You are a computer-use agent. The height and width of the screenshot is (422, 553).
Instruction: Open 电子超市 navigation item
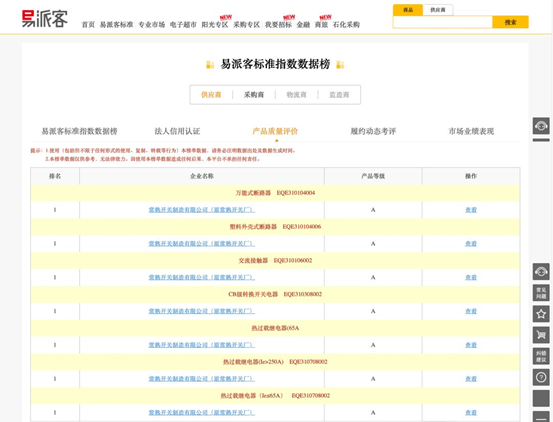(183, 25)
